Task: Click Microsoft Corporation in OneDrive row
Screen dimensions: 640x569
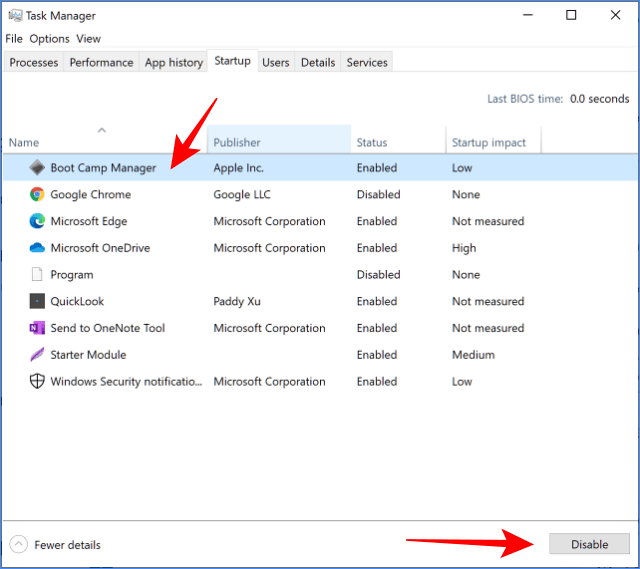Action: [269, 248]
